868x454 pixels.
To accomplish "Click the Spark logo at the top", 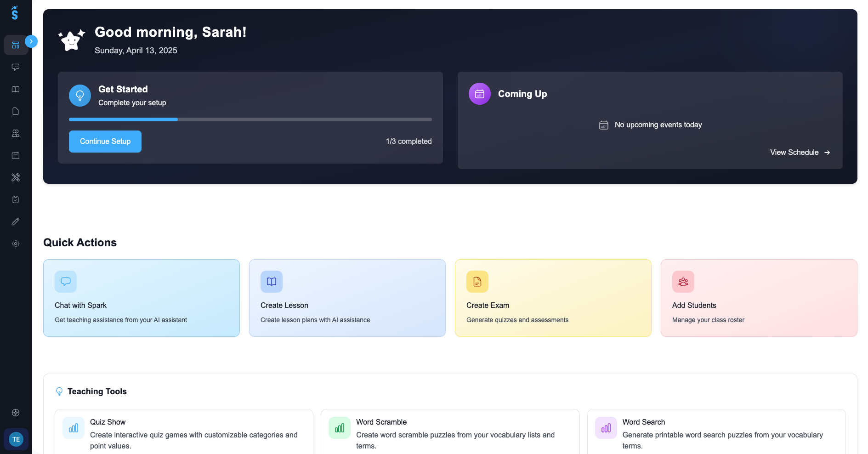I will point(16,13).
